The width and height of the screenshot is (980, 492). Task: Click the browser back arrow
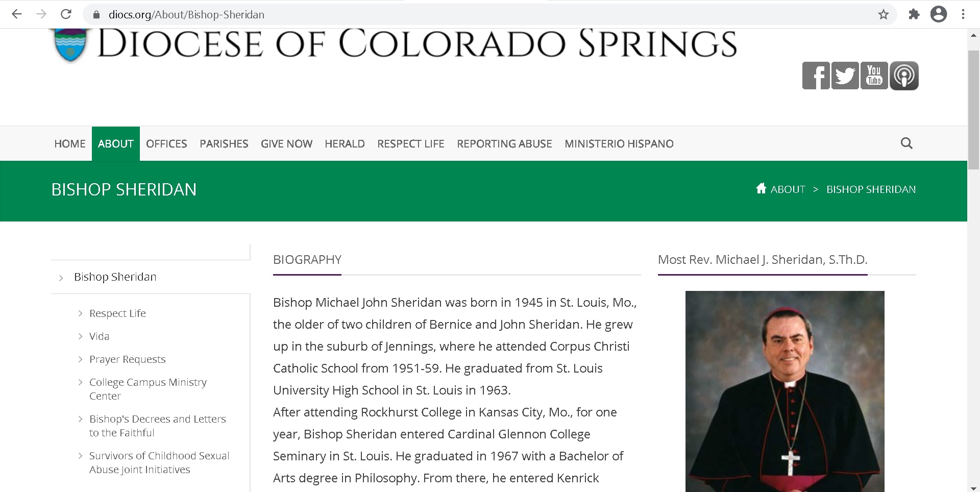point(17,14)
